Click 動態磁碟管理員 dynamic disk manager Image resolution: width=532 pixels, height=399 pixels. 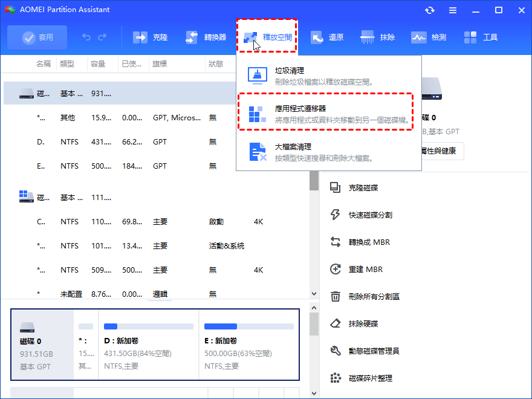coord(374,351)
